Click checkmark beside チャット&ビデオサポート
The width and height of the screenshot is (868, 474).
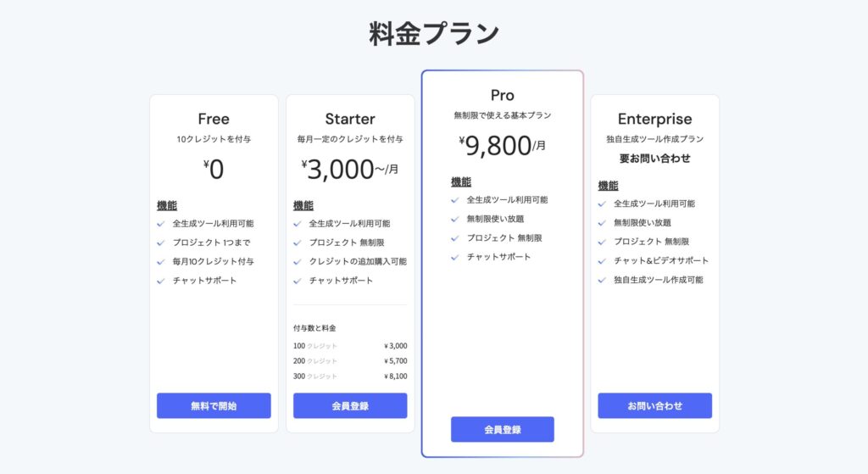pos(603,261)
